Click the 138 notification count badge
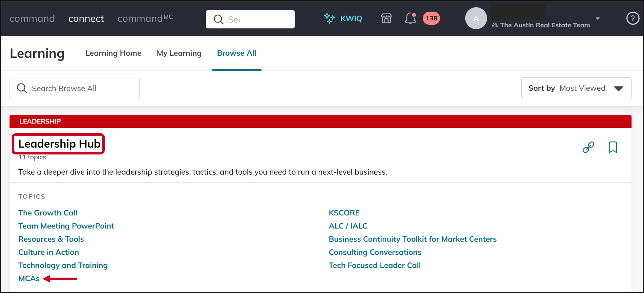This screenshot has height=293, width=644. (431, 18)
